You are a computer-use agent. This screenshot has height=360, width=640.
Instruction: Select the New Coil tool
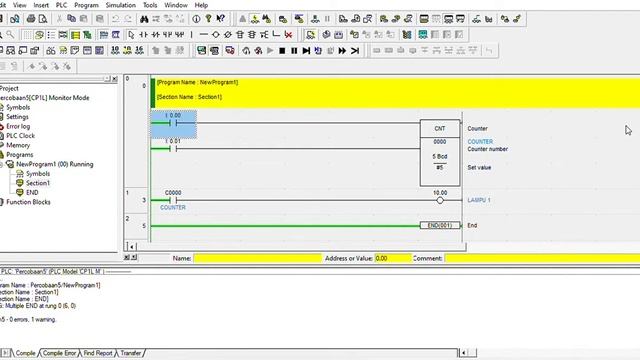(x=216, y=35)
